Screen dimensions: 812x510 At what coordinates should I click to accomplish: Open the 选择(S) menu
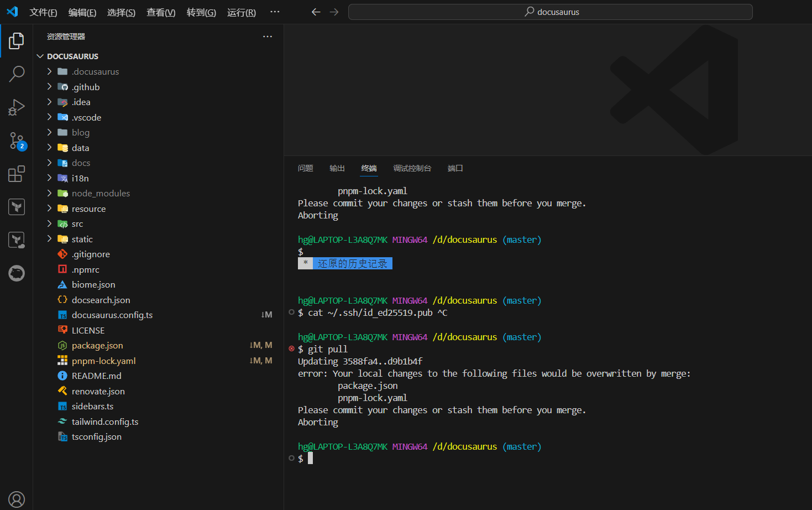coord(121,12)
